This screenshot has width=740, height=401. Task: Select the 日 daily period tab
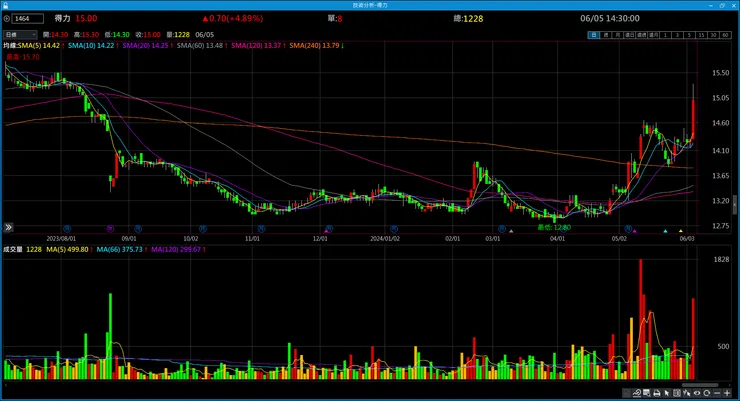pos(594,35)
